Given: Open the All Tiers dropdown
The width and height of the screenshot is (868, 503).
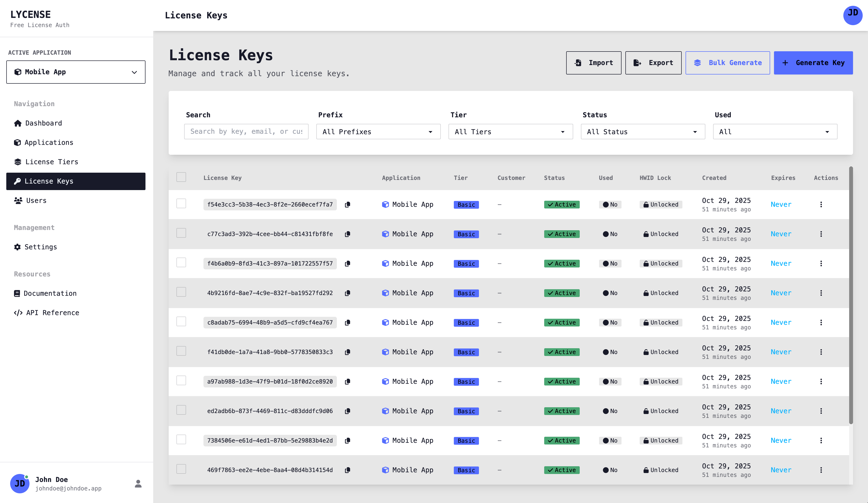Looking at the screenshot, I should 510,132.
